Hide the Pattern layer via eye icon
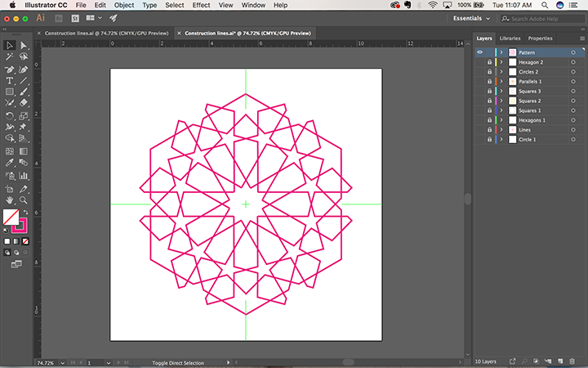The height and width of the screenshot is (368, 588). [x=479, y=52]
